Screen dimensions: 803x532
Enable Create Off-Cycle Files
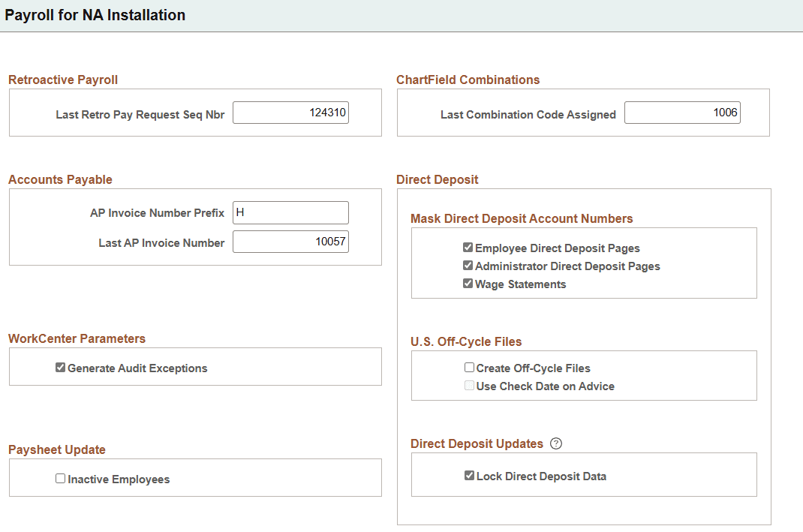pyautogui.click(x=469, y=368)
